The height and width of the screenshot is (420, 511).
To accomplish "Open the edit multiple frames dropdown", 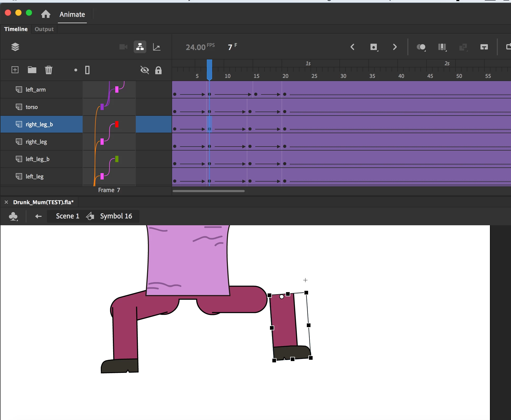I will coord(442,47).
